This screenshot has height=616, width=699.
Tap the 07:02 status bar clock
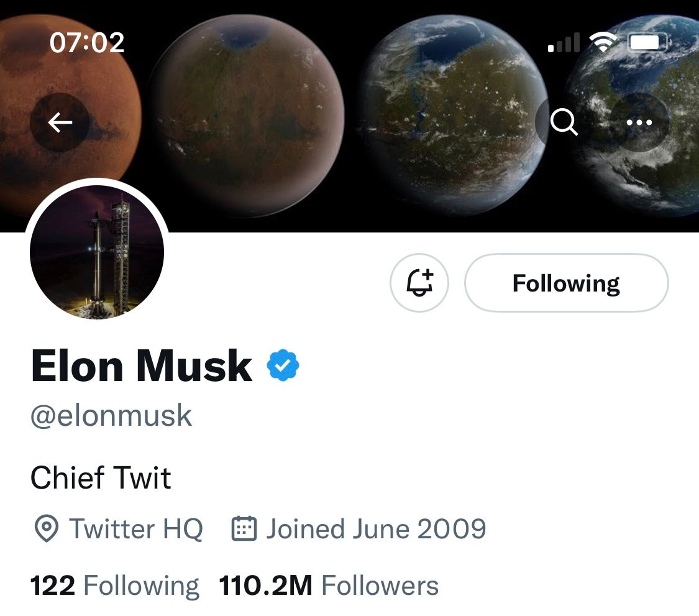click(x=87, y=42)
